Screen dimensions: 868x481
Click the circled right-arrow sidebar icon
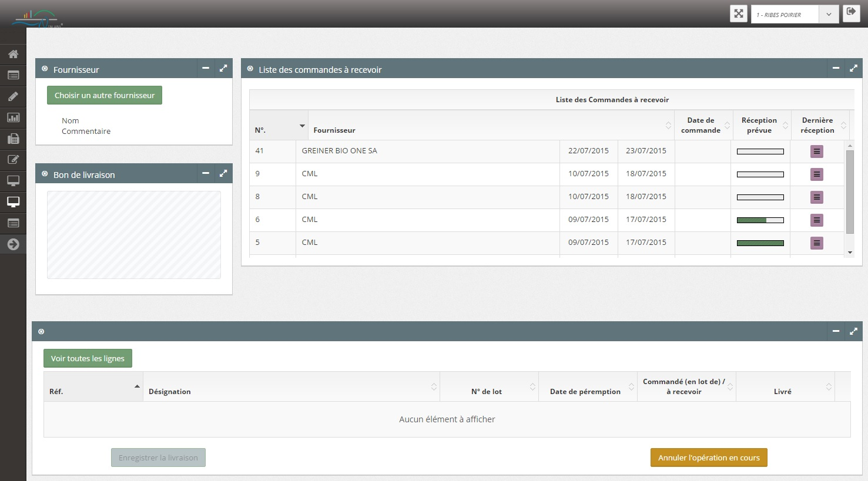coord(13,244)
